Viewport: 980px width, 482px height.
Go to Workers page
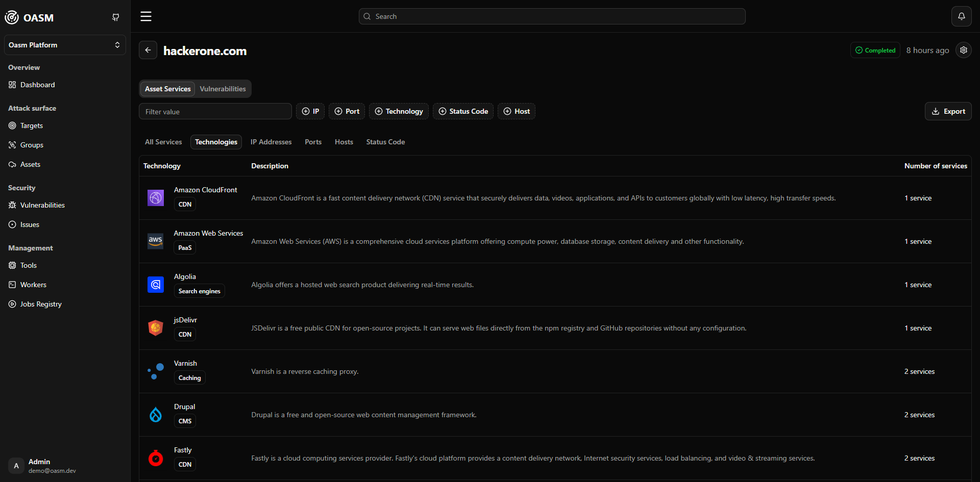[x=65, y=285]
